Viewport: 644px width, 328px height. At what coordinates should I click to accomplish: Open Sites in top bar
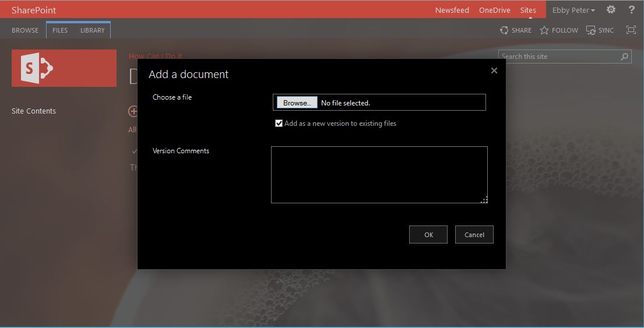(528, 10)
